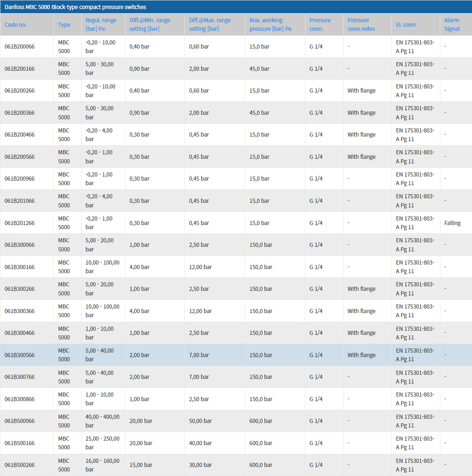
Task: Click 0,45 bar in row 061B200466
Action: (199, 135)
